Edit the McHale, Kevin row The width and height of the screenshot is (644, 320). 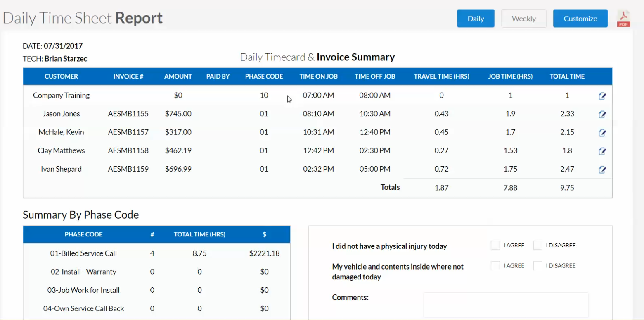[x=602, y=133]
